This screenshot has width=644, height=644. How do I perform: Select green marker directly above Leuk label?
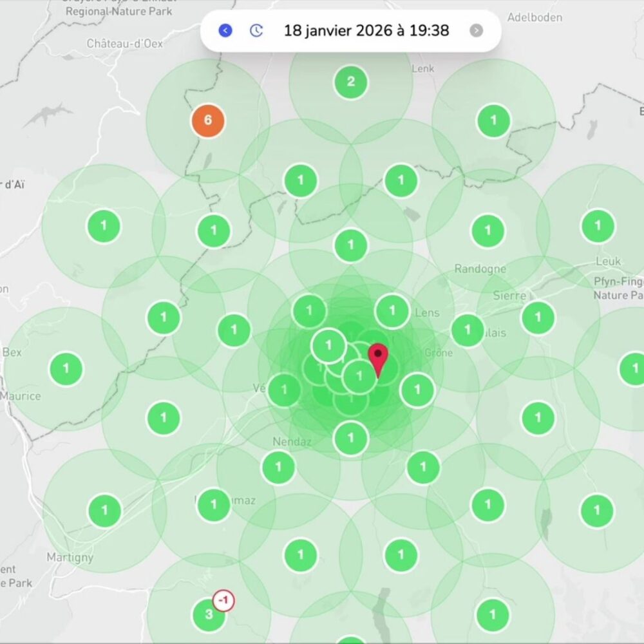pos(598,226)
